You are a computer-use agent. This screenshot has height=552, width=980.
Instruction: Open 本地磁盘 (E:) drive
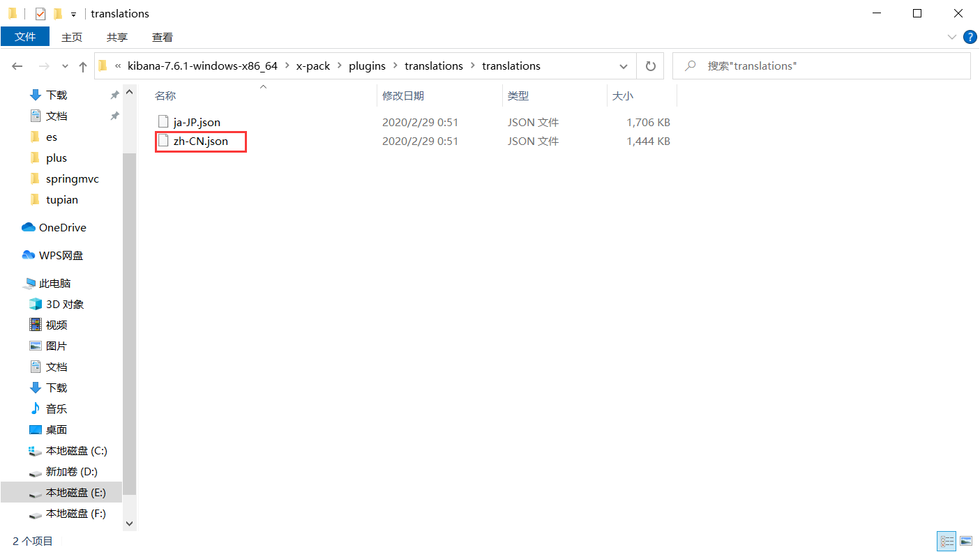click(x=76, y=492)
